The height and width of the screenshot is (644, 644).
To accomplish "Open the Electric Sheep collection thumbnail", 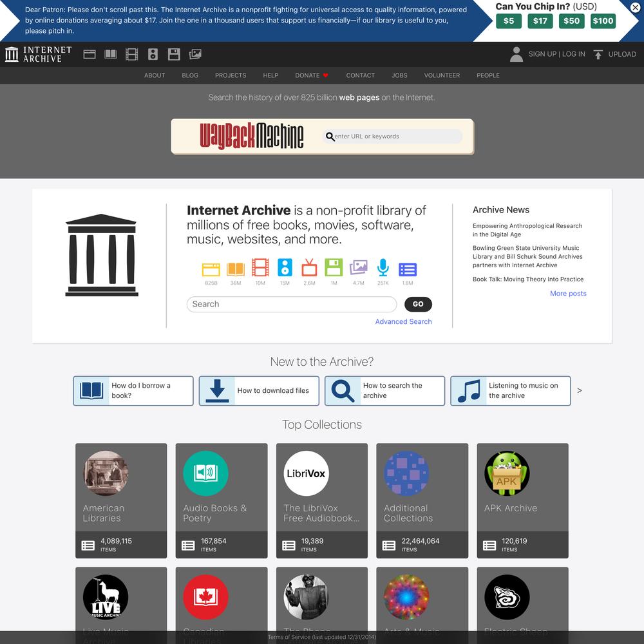I will pos(507,597).
